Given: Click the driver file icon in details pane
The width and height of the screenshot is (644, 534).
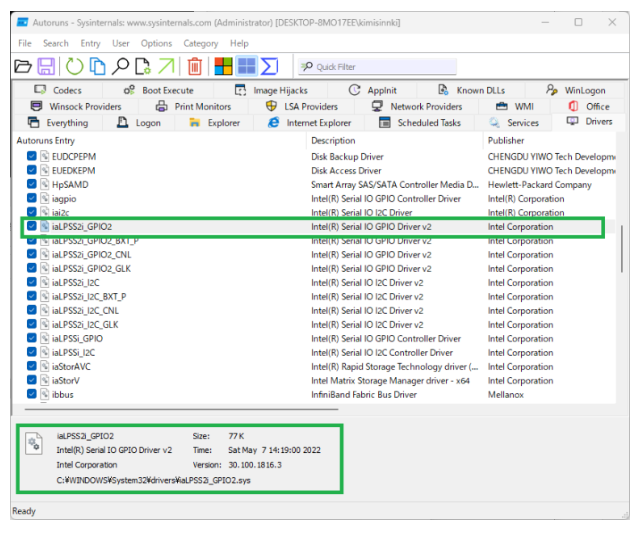Looking at the screenshot, I should tap(34, 443).
